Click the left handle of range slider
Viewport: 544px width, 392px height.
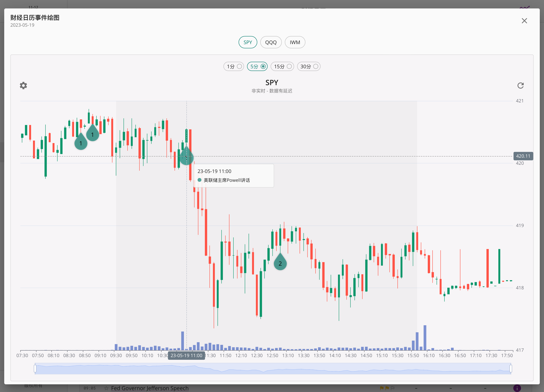pyautogui.click(x=35, y=368)
